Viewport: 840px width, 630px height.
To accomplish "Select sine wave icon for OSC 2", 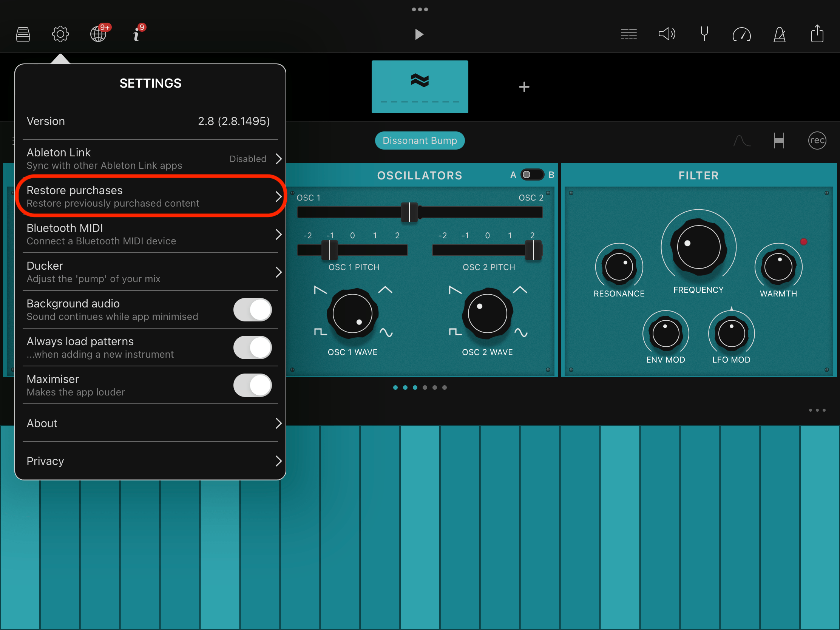I will point(521,333).
